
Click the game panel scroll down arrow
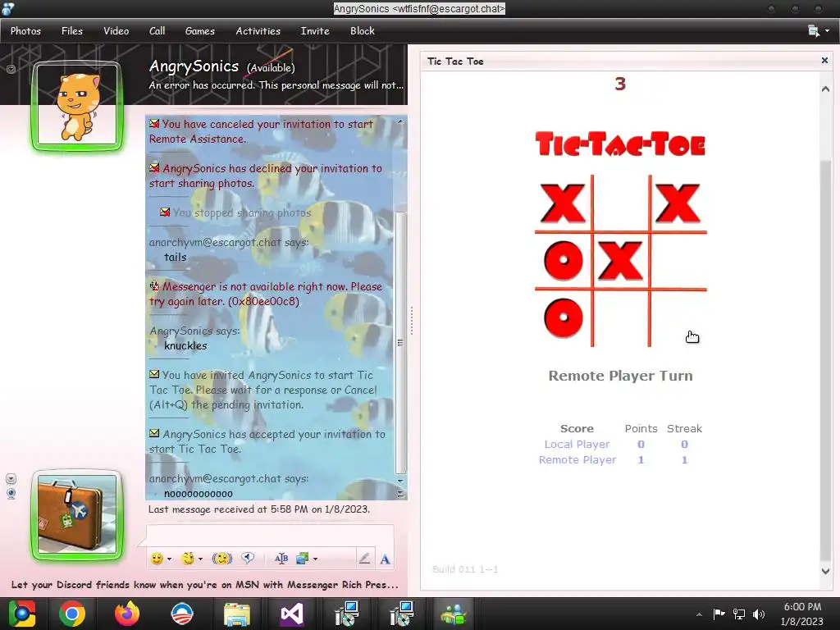(x=825, y=571)
